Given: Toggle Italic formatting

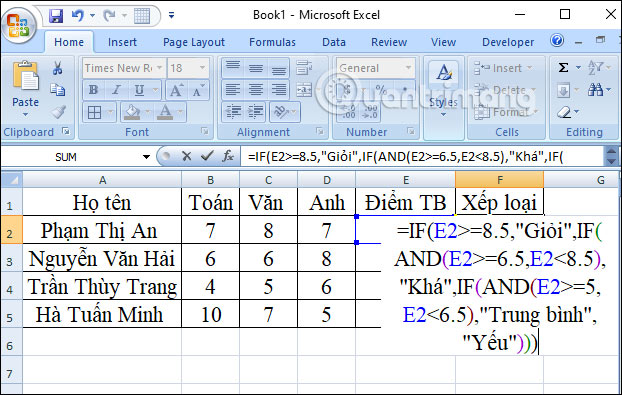Looking at the screenshot, I should [x=116, y=90].
